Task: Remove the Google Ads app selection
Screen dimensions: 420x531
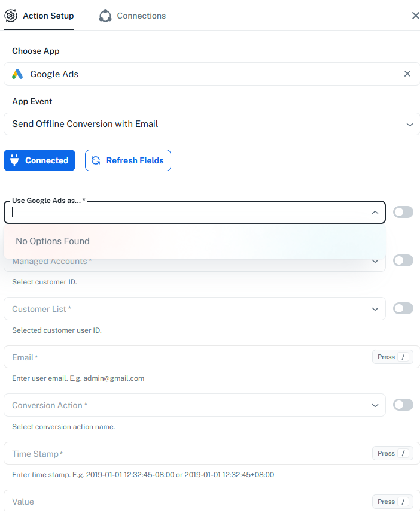Action: point(407,74)
